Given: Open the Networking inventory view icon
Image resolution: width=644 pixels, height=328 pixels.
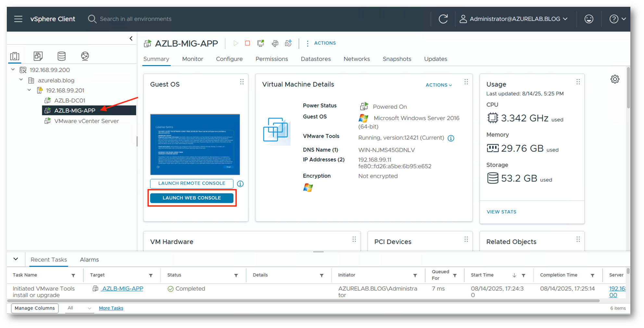Looking at the screenshot, I should click(x=85, y=56).
